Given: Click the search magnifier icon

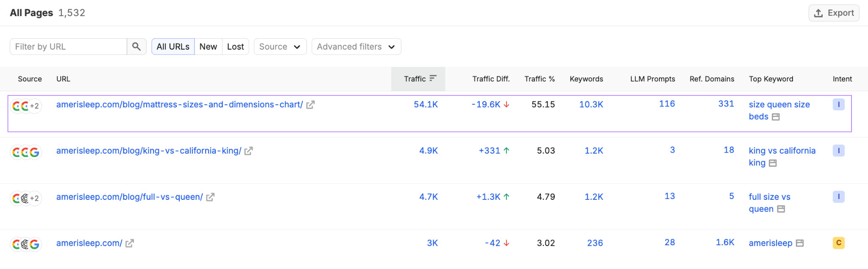Looking at the screenshot, I should click(136, 47).
